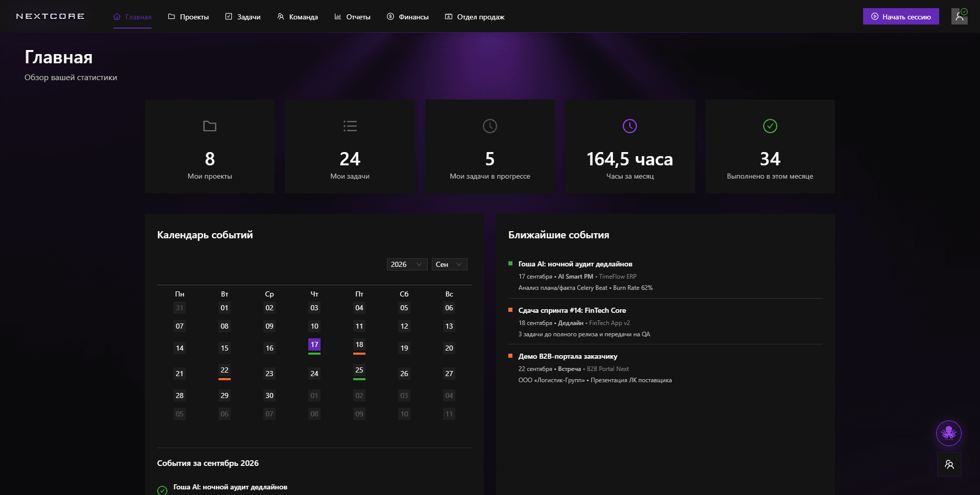Open the year 2026 dropdown
This screenshot has height=495, width=980.
pos(407,264)
